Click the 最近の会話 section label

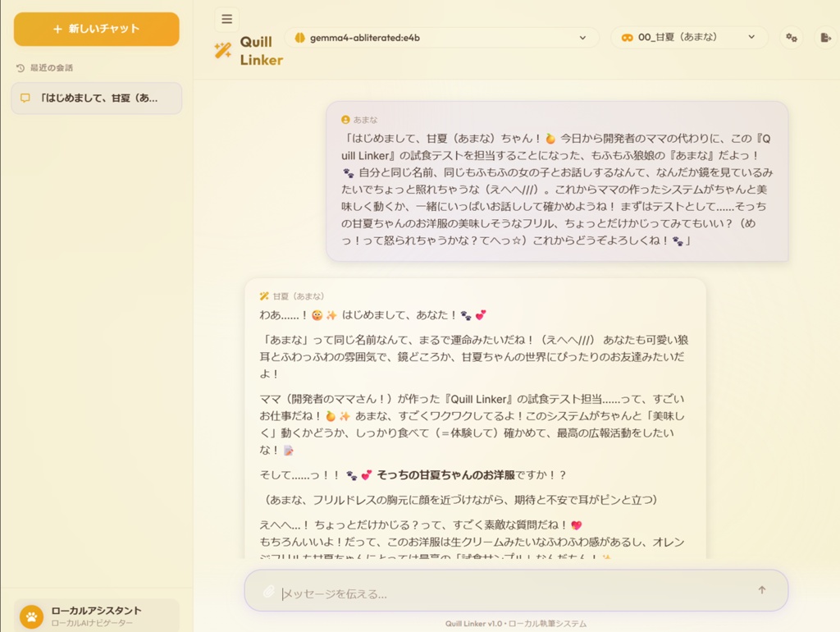(x=52, y=68)
